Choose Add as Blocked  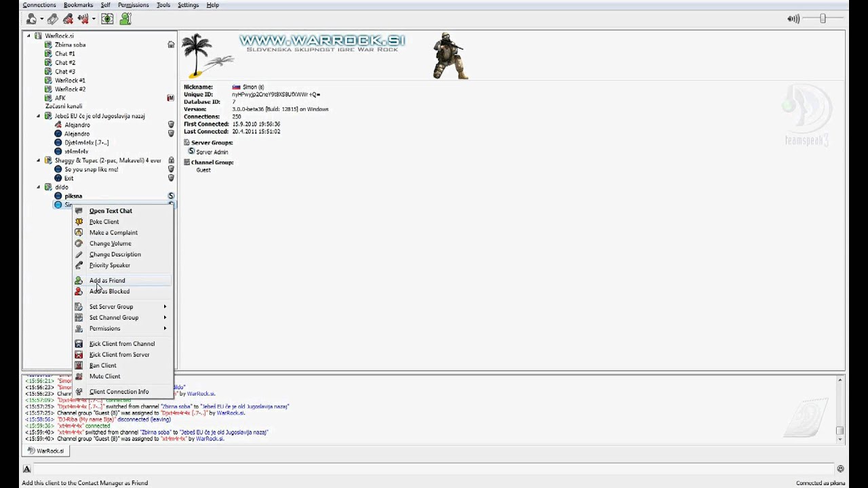109,291
